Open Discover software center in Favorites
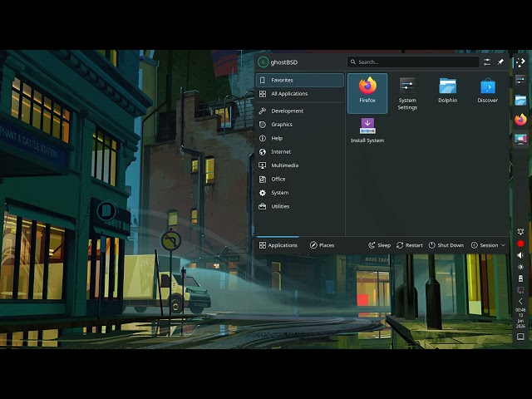 point(487,93)
